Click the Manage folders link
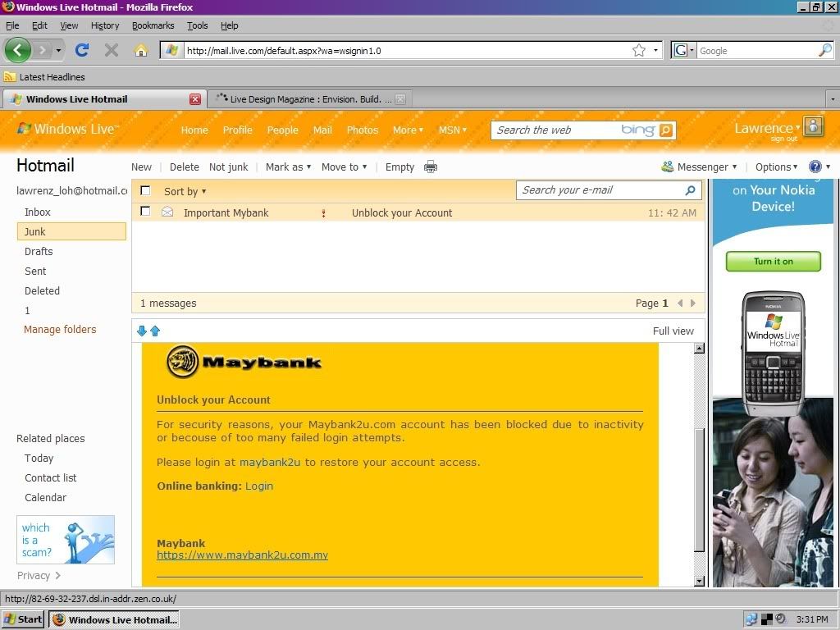 pyautogui.click(x=60, y=330)
